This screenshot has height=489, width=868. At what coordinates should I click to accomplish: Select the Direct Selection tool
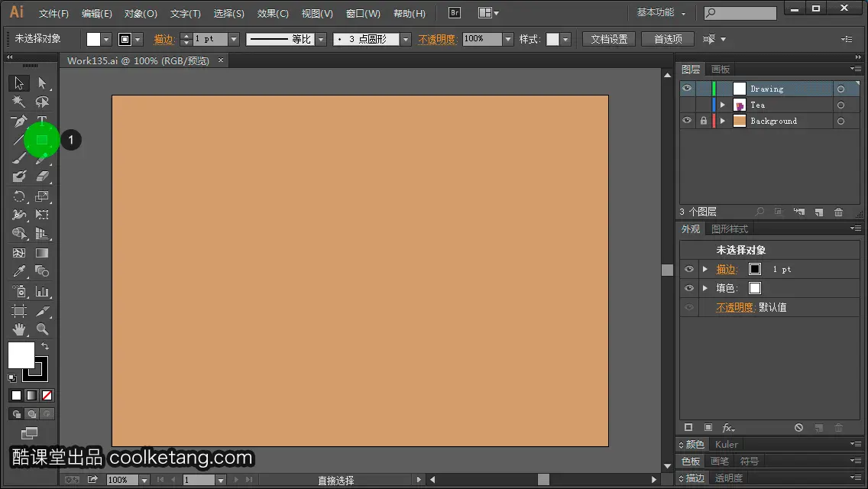coord(42,83)
